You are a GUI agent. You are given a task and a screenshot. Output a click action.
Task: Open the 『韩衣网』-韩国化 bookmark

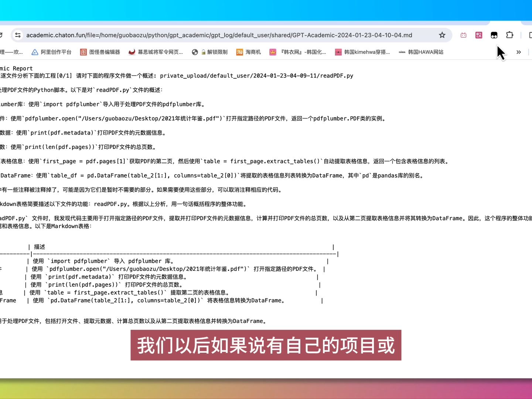298,52
